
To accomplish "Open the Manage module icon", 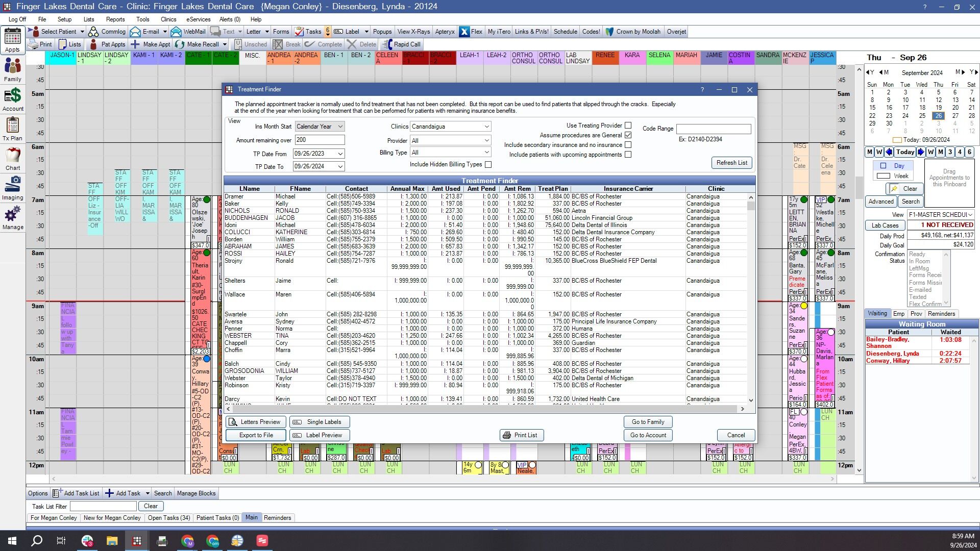I will click(x=13, y=218).
